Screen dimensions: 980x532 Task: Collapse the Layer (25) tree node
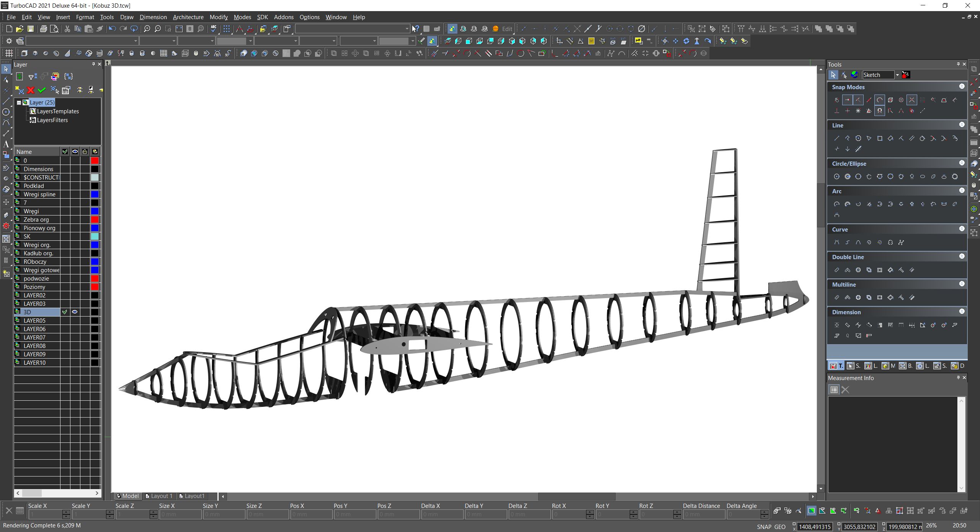pos(19,103)
